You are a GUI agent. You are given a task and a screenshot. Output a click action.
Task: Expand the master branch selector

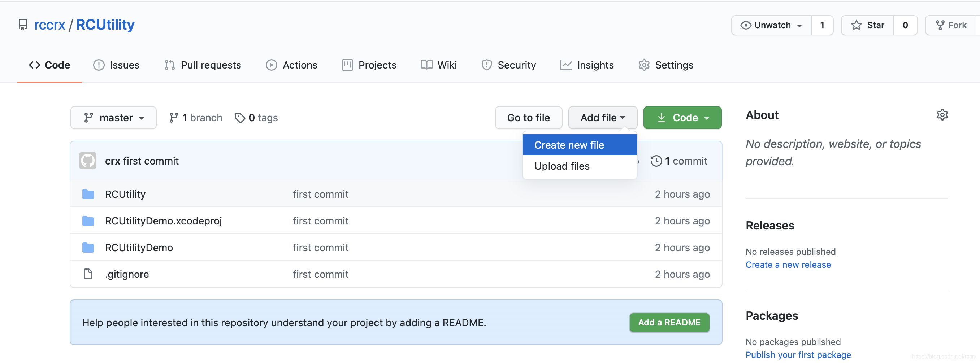click(x=113, y=118)
